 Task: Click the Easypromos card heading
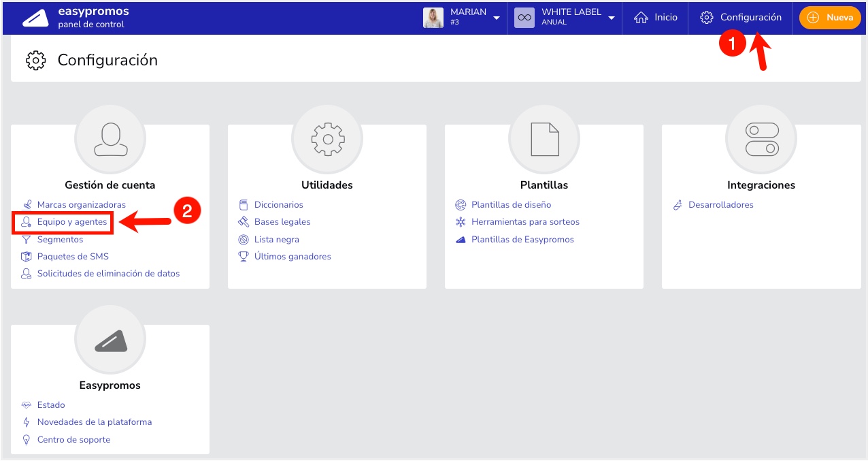pos(110,385)
